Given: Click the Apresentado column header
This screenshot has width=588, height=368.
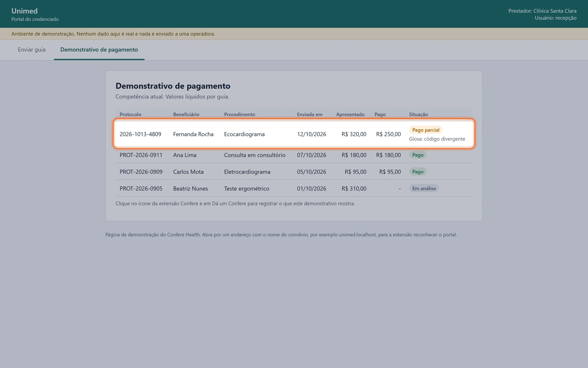Looking at the screenshot, I should tap(350, 114).
